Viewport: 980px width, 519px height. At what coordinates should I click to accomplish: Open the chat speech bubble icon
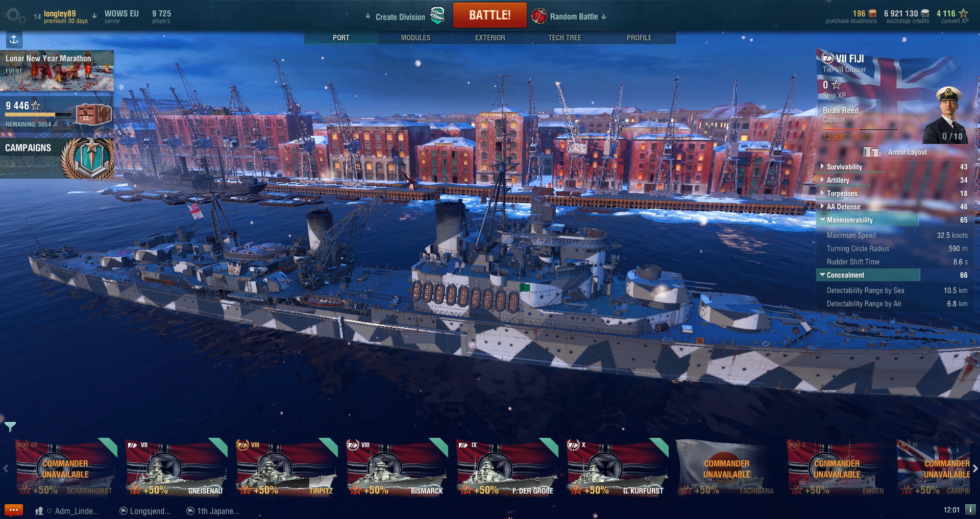[x=14, y=510]
